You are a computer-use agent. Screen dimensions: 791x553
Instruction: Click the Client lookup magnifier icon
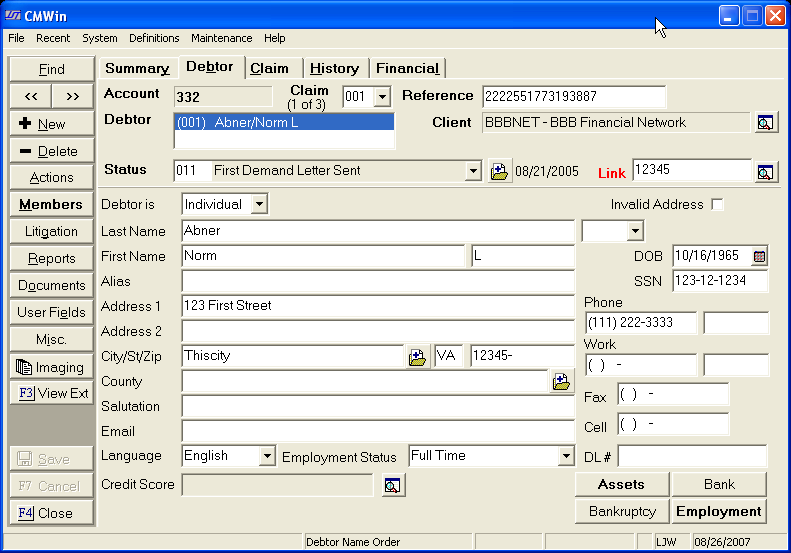coord(765,123)
